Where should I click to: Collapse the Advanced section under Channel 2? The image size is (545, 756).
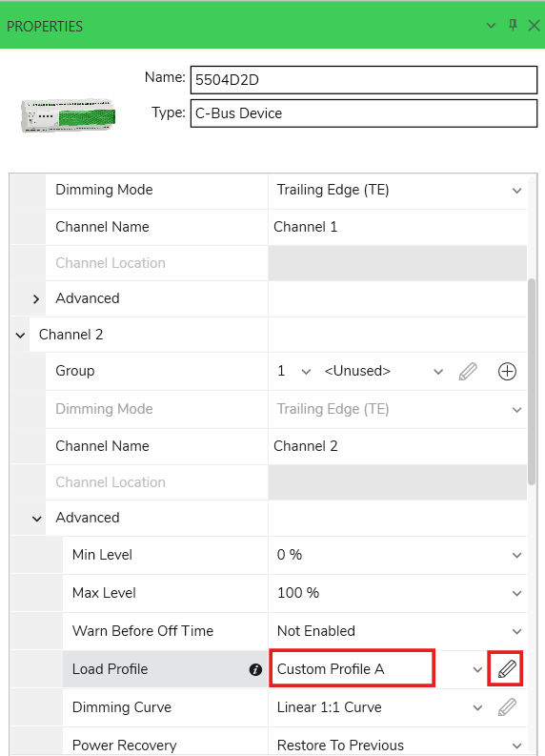click(36, 519)
